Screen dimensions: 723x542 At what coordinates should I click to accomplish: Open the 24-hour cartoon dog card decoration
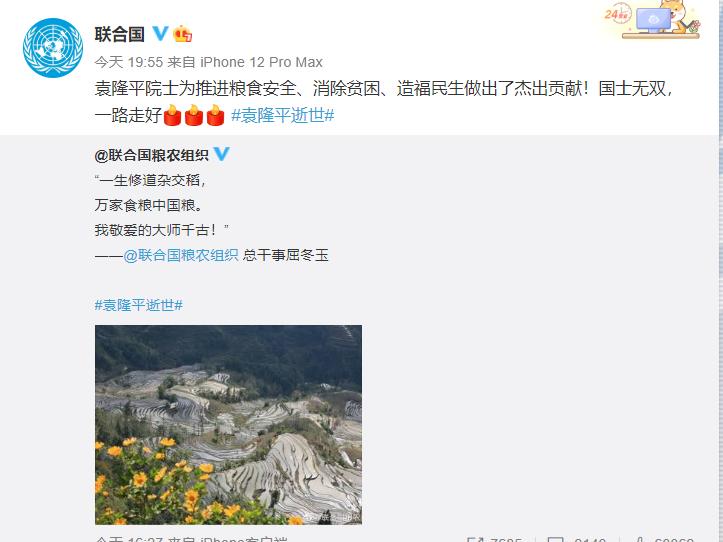point(652,20)
